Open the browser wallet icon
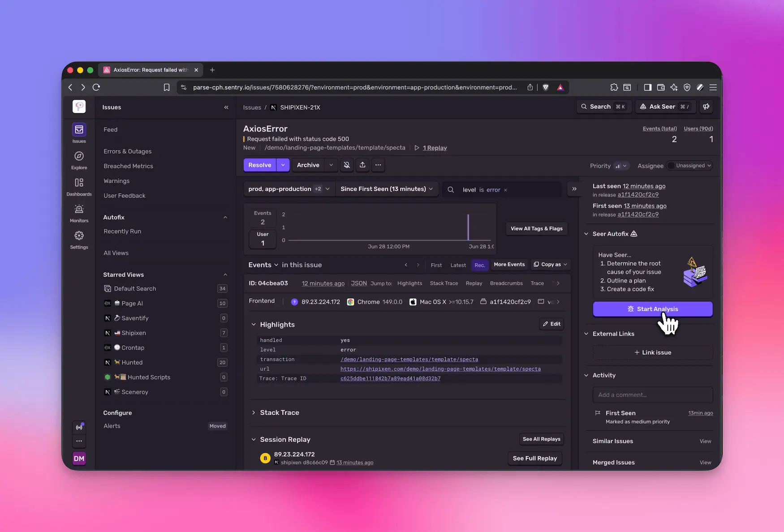The height and width of the screenshot is (532, 784). 661,87
